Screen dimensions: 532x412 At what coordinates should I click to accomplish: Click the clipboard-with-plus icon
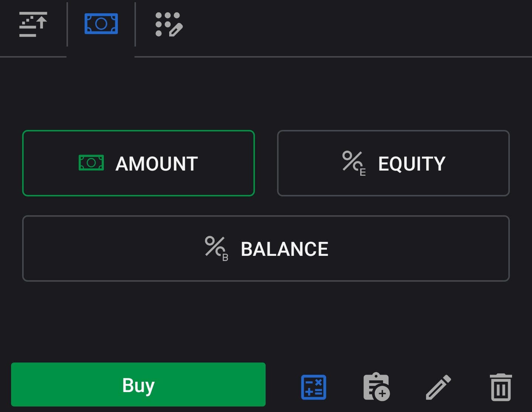(x=376, y=387)
